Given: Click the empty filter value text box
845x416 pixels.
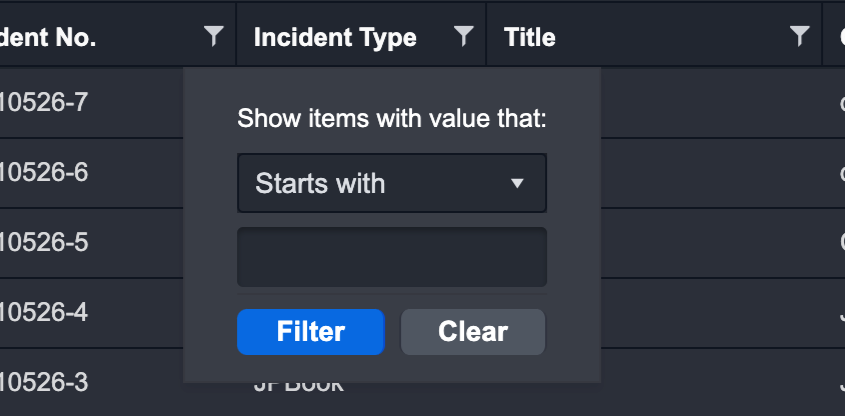Looking at the screenshot, I should pyautogui.click(x=391, y=257).
